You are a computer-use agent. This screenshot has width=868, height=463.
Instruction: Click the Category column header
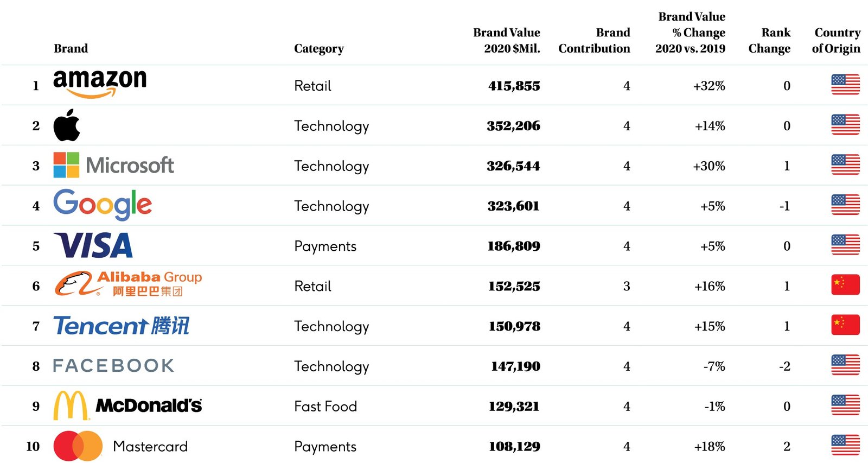[x=318, y=48]
